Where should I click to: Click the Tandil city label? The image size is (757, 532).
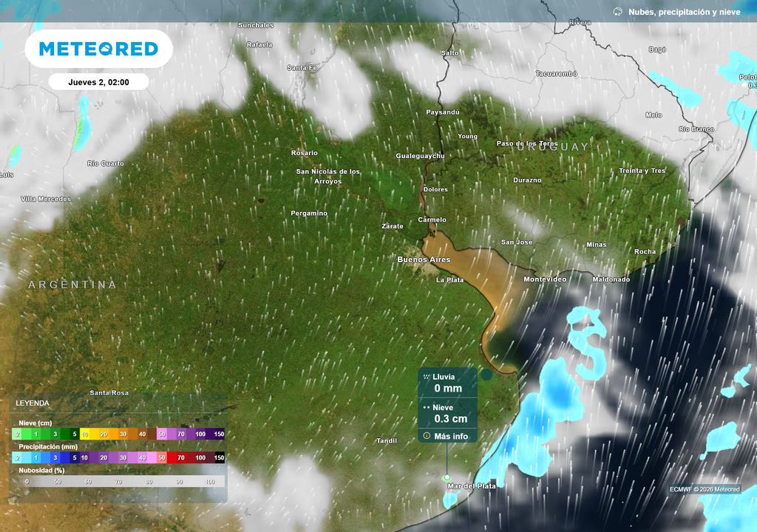387,441
